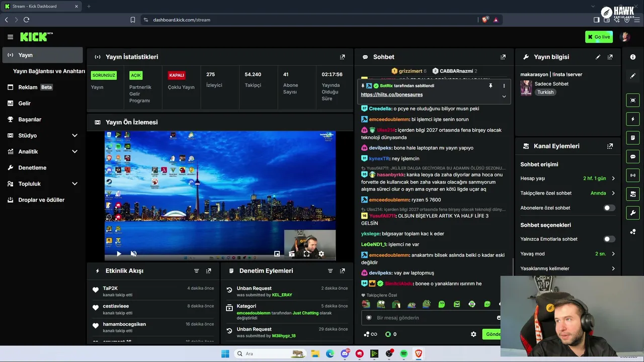
Task: Collapse the pinned message chevron
Action: [504, 96]
